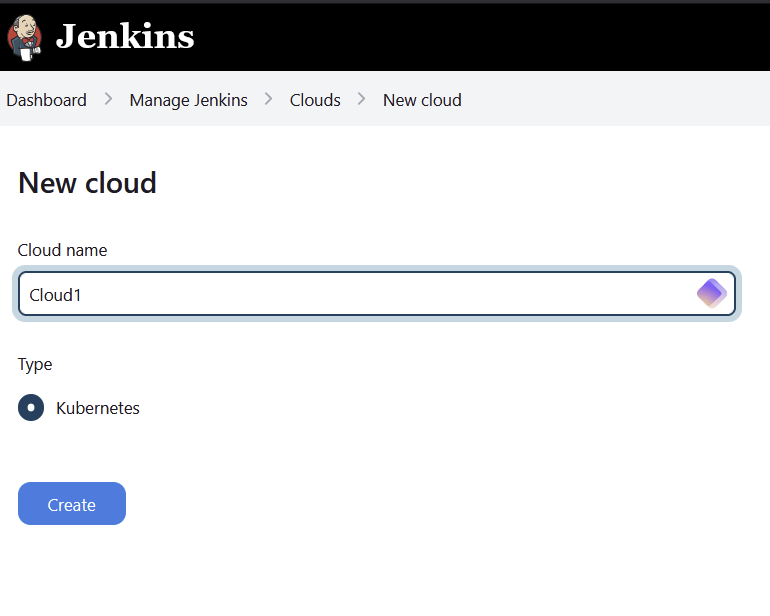Select the New cloud breadcrumb item
Viewport: 770px width, 616px height.
[x=422, y=100]
